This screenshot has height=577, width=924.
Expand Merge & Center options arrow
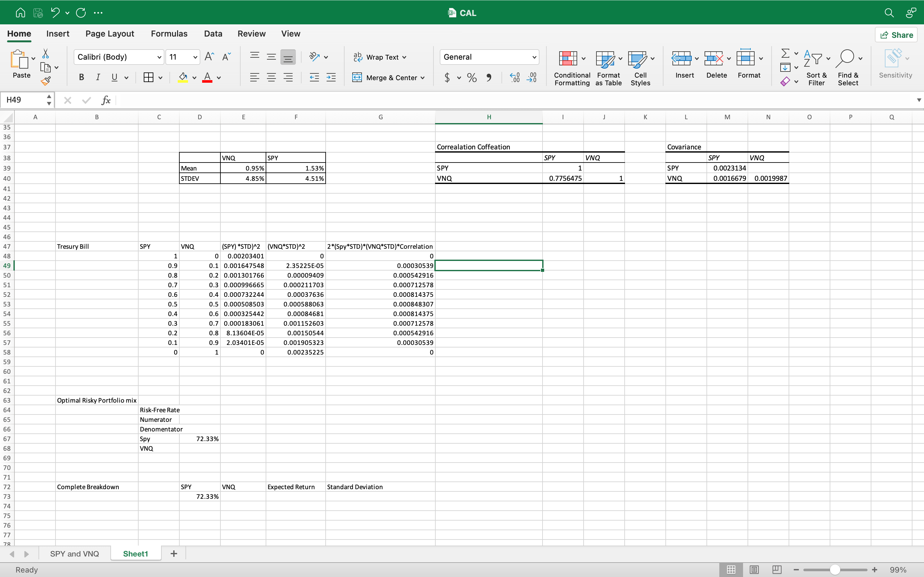423,78
